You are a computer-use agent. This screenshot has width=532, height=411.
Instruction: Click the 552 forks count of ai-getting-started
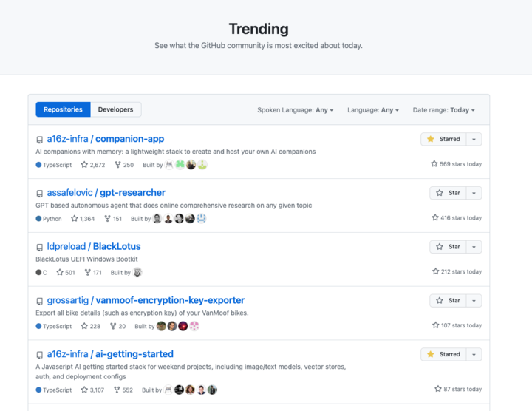(123, 390)
